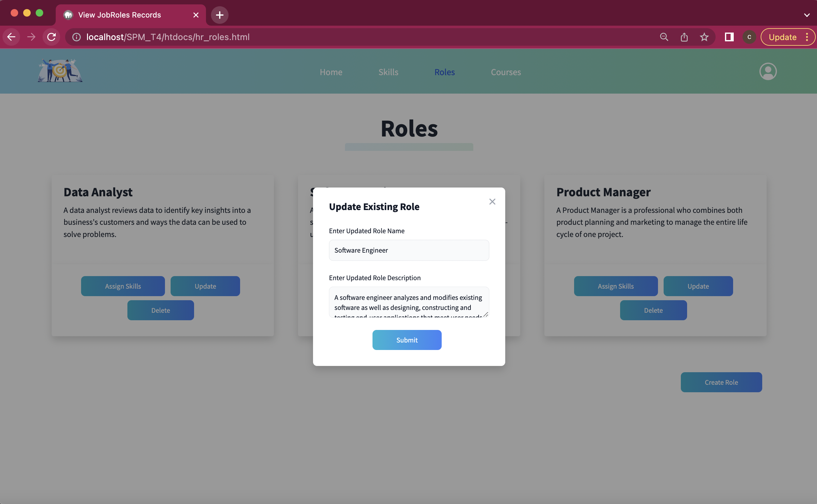This screenshot has height=504, width=817.
Task: Click the back navigation arrow
Action: point(11,37)
